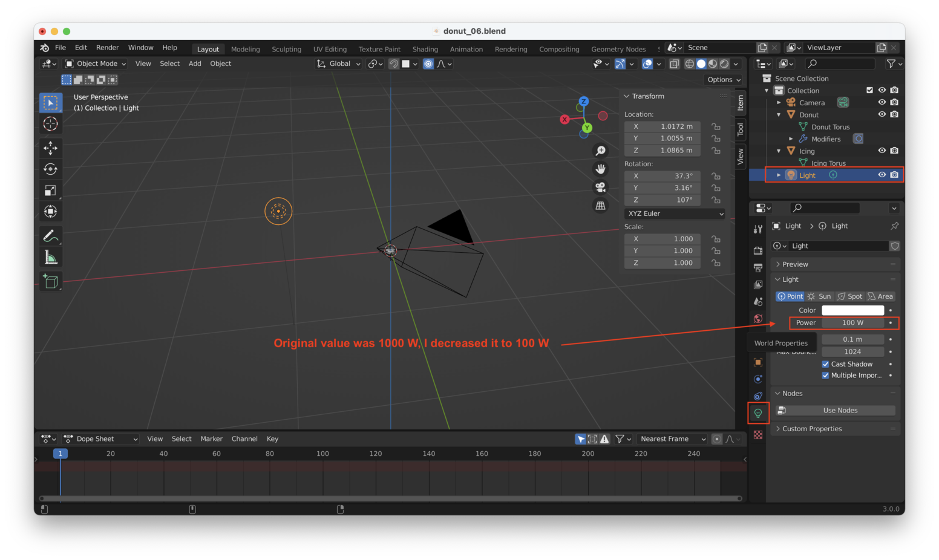Toggle camera view in viewport
The height and width of the screenshot is (560, 939).
click(600, 187)
